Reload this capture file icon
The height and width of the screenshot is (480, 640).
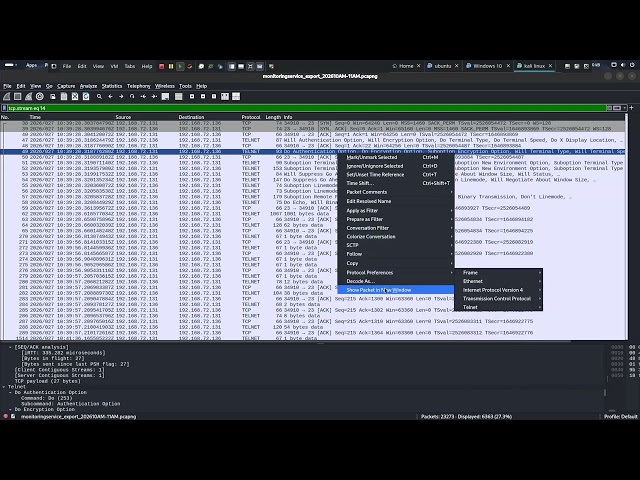point(86,97)
